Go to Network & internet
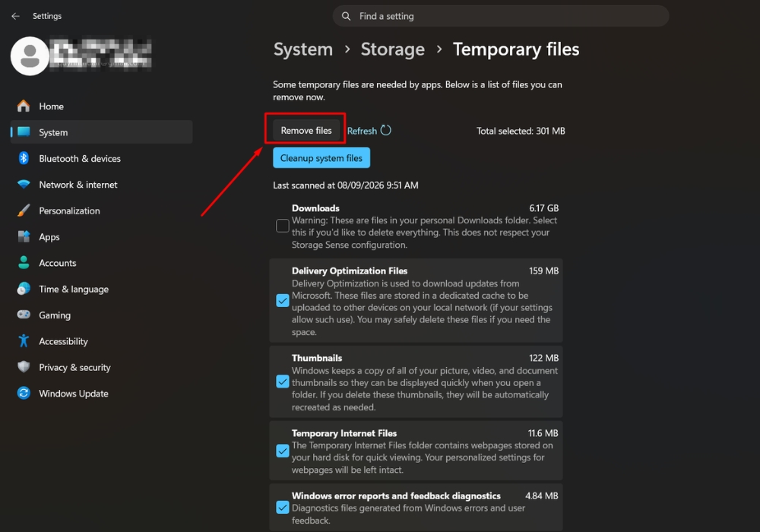This screenshot has height=532, width=760. [101, 185]
